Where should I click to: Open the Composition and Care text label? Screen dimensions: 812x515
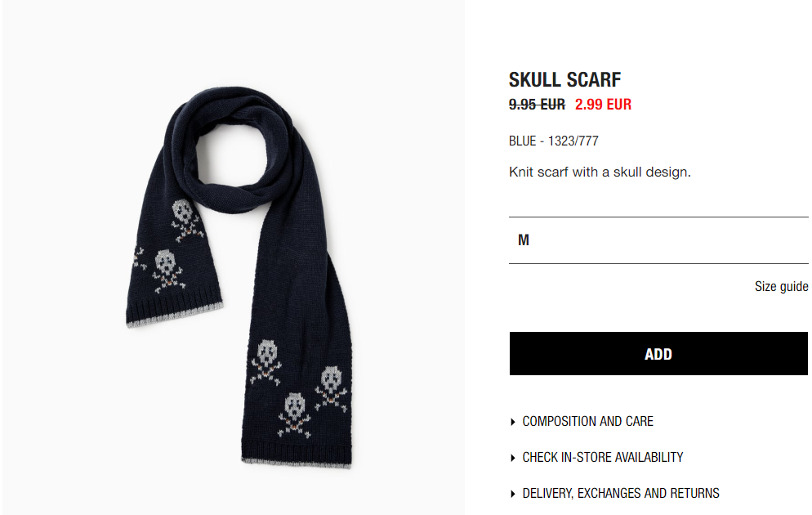click(588, 421)
